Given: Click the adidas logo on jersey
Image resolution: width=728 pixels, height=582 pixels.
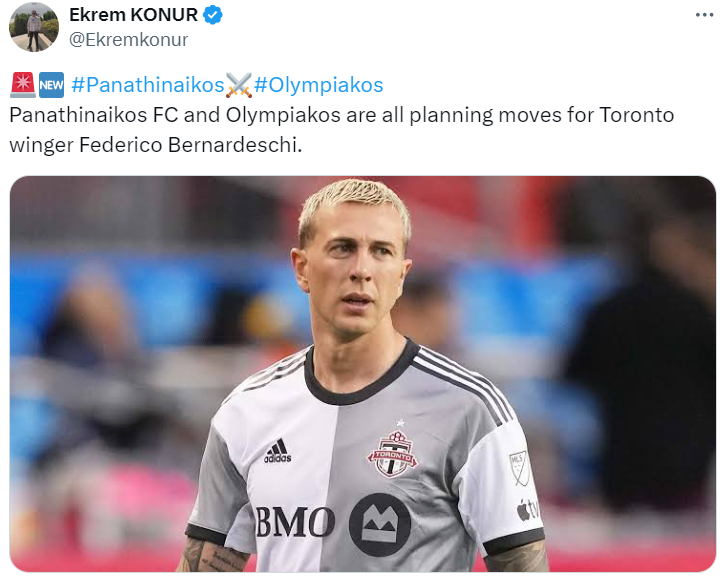Looking at the screenshot, I should point(278,451).
